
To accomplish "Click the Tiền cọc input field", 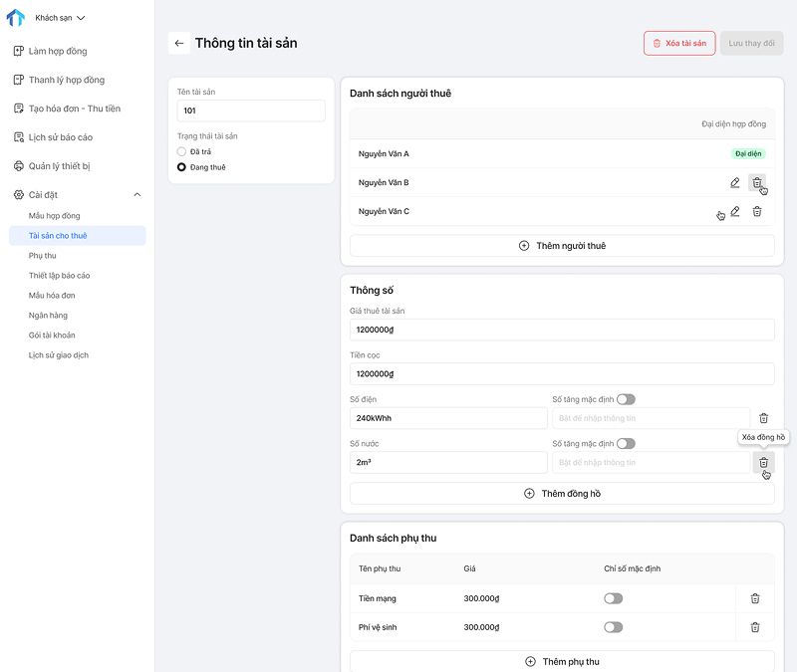I will (x=562, y=374).
